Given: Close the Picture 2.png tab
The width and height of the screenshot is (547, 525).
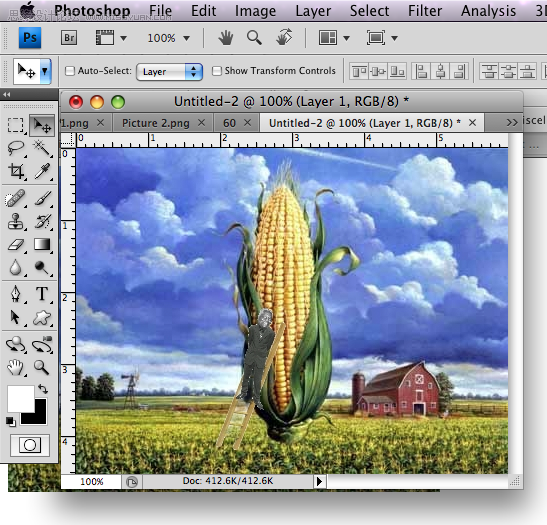Looking at the screenshot, I should coord(201,122).
